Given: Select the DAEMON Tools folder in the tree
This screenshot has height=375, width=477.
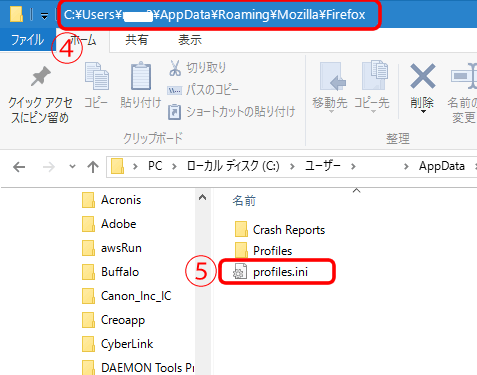Looking at the screenshot, I should coord(138,367).
